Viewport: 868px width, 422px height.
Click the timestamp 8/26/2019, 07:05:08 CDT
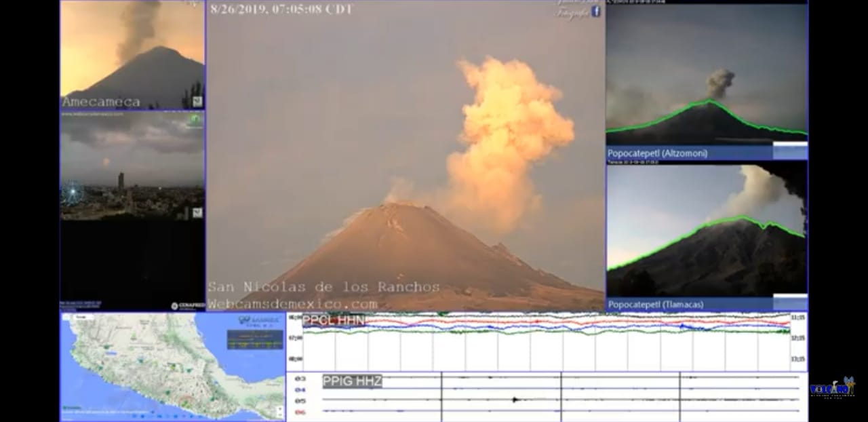pos(281,9)
